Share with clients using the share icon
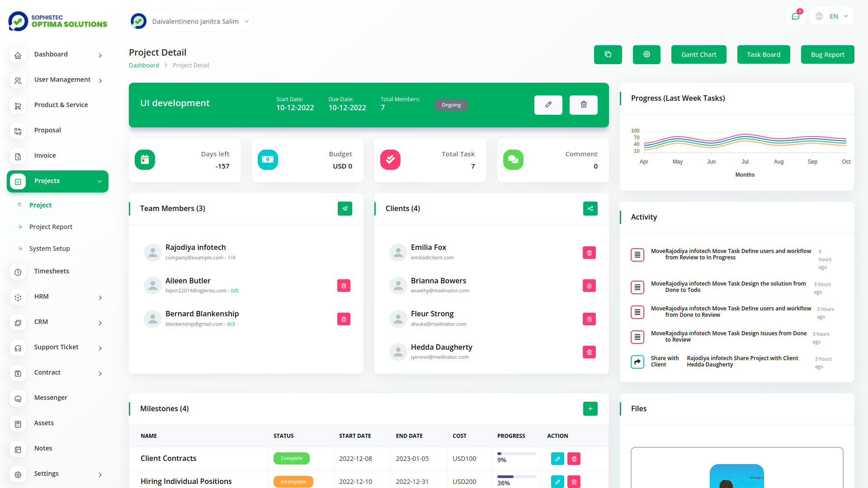 [x=590, y=208]
